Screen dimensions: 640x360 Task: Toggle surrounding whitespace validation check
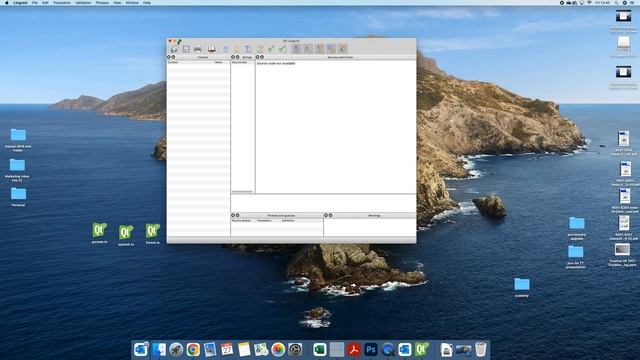pos(308,49)
